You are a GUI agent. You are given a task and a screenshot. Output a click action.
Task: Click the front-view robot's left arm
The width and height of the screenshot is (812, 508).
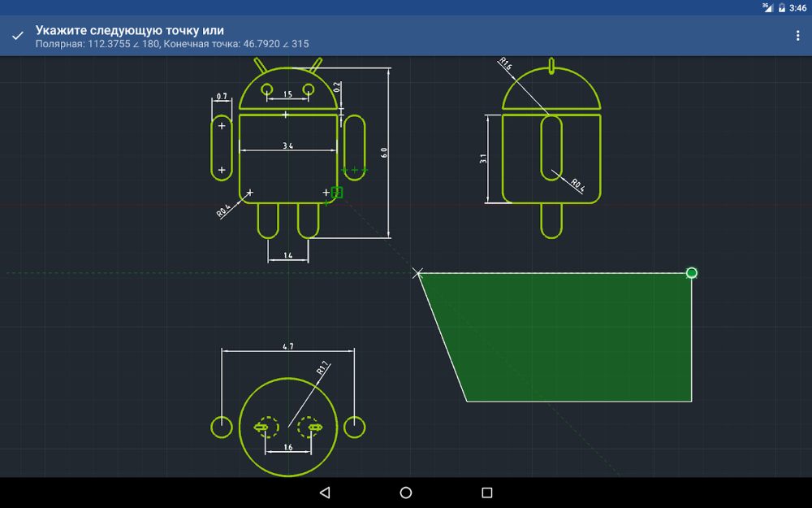pos(222,147)
